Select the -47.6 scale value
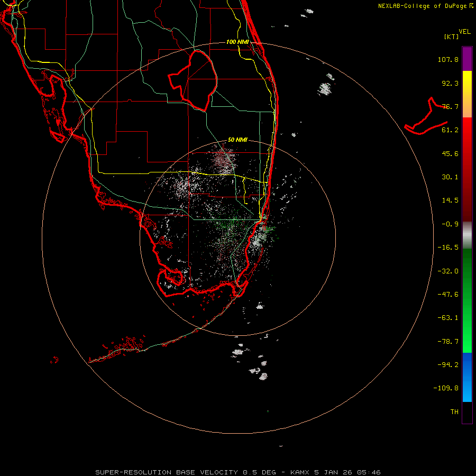The height and width of the screenshot is (476, 476). (x=448, y=295)
